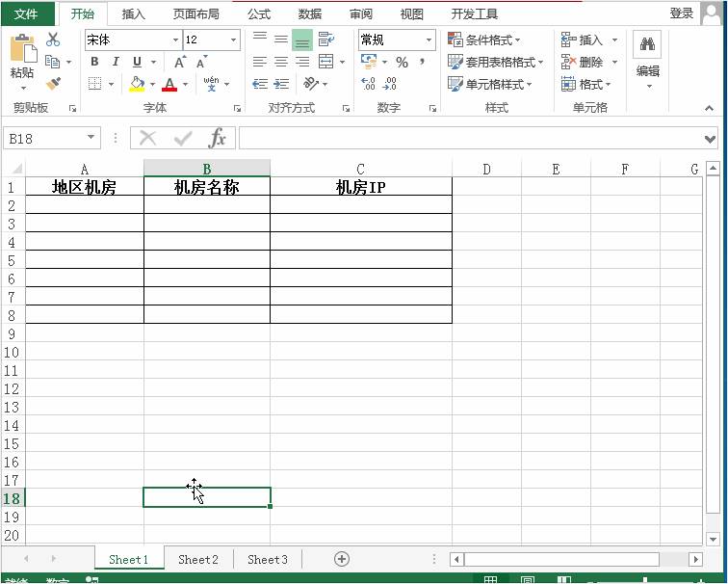The height and width of the screenshot is (584, 728).
Task: Switch to 开发工具 tab
Action: [x=475, y=13]
